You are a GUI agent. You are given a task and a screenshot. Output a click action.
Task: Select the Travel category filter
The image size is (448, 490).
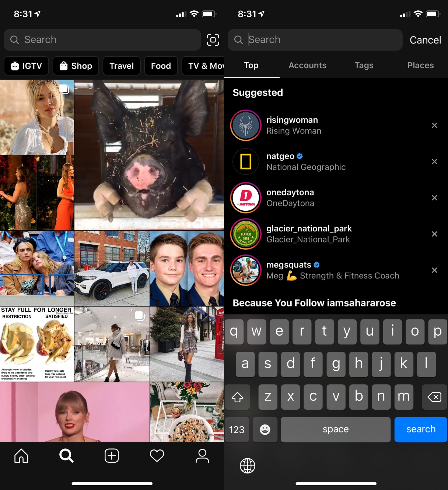point(121,66)
